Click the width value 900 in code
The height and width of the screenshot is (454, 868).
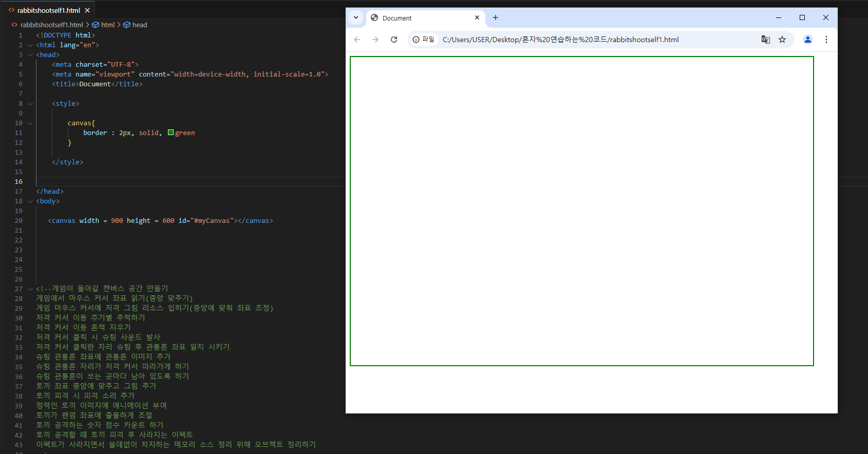117,221
